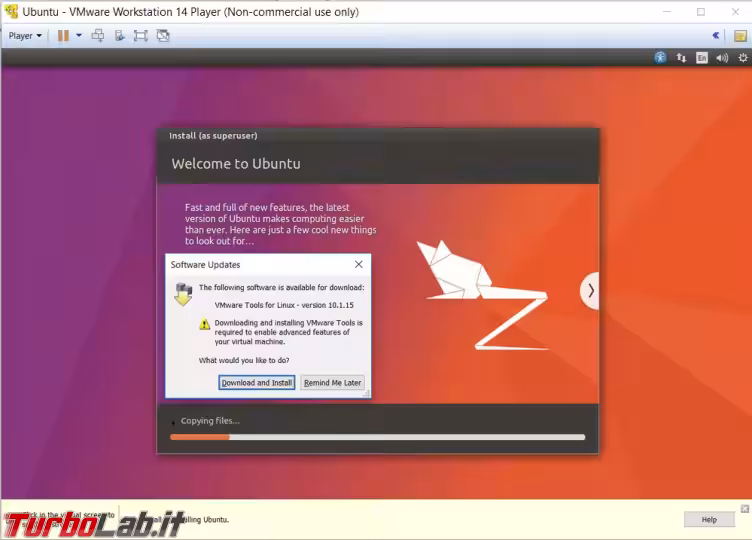Image resolution: width=752 pixels, height=540 pixels.
Task: Click the installer progress bar
Action: pyautogui.click(x=377, y=437)
